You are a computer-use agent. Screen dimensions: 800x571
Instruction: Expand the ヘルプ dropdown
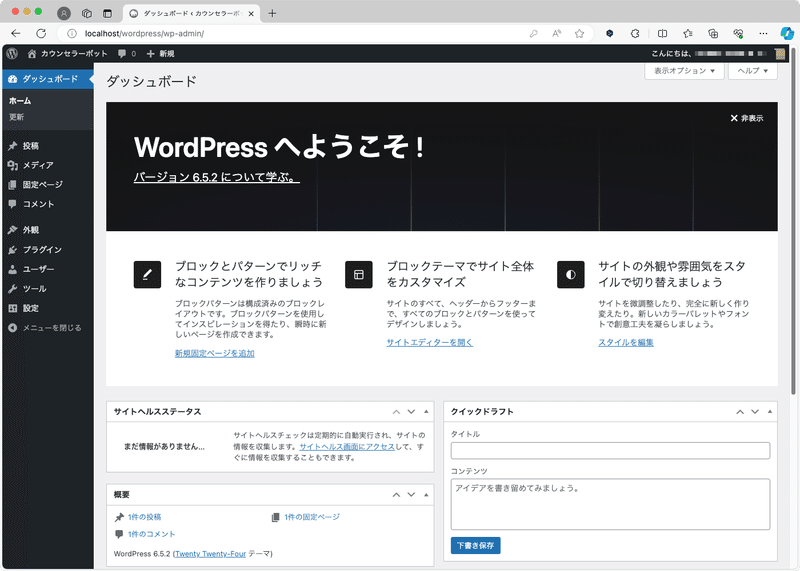tap(753, 71)
